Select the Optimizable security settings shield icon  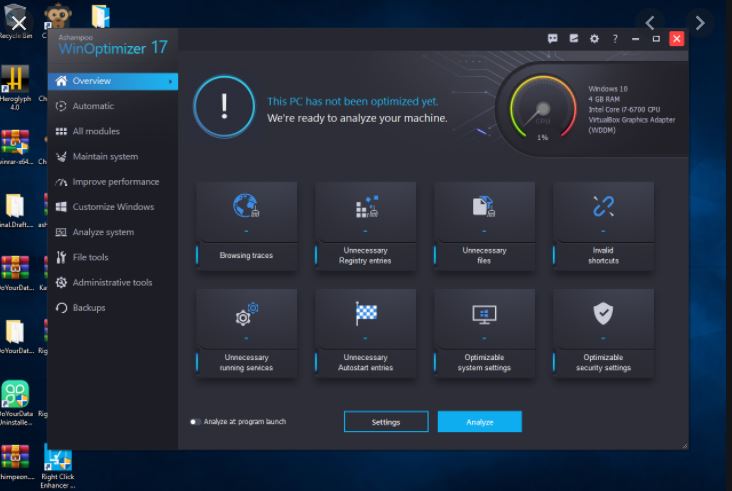(603, 314)
